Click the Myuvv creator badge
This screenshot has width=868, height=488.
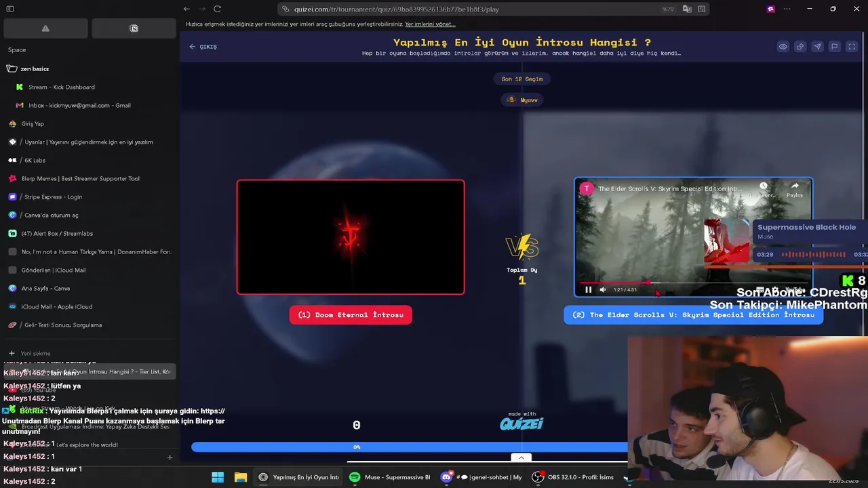522,100
